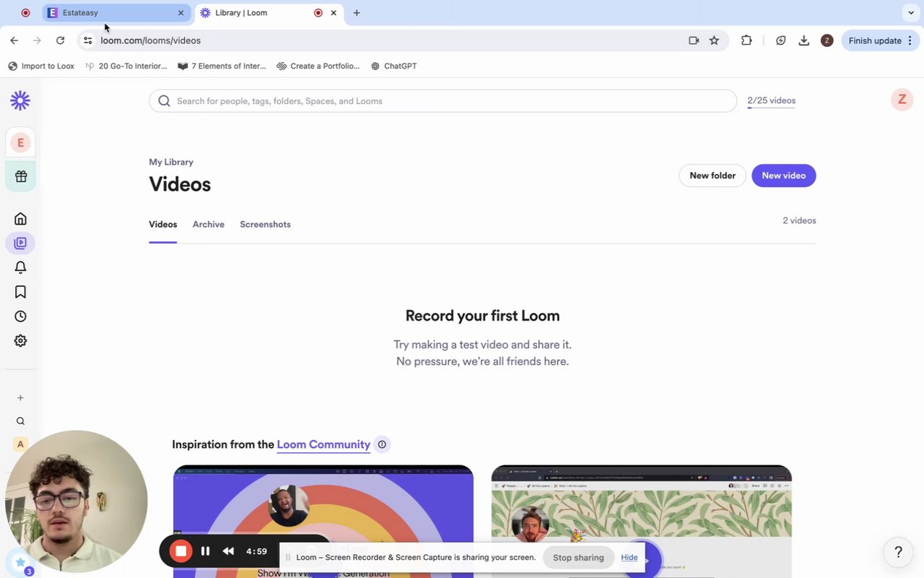Image resolution: width=924 pixels, height=578 pixels.
Task: Close the Estateasy tab
Action: [180, 13]
